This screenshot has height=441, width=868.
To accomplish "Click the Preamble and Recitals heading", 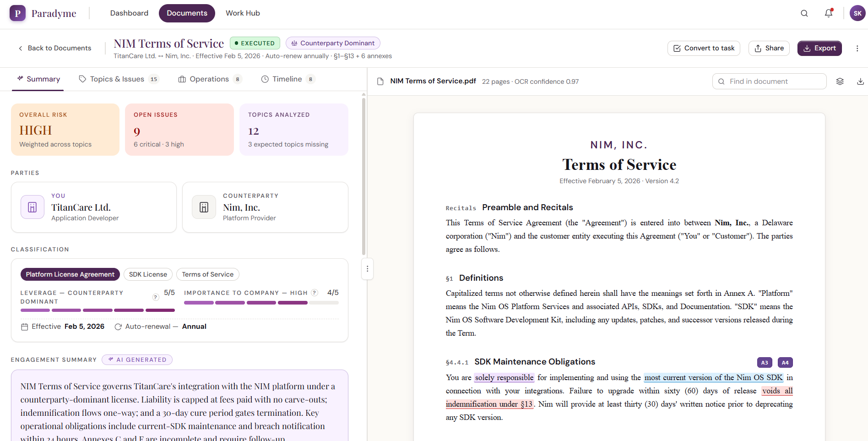I will pyautogui.click(x=527, y=207).
